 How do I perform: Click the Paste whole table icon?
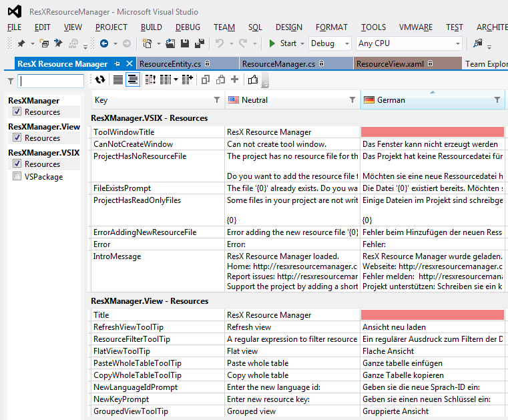click(x=220, y=79)
